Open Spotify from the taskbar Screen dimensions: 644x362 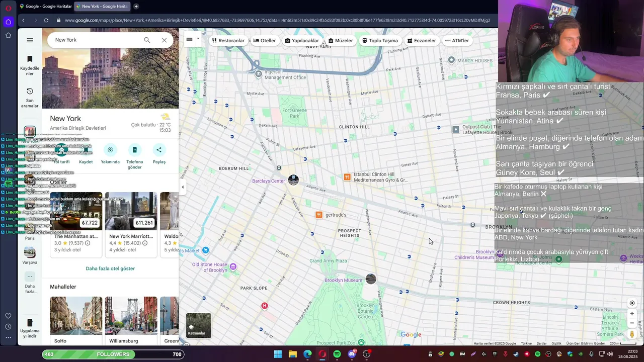coord(337,354)
